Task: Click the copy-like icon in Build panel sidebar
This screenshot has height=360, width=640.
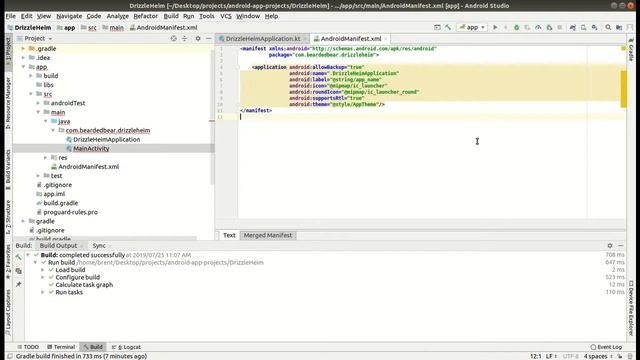Action: (18, 271)
